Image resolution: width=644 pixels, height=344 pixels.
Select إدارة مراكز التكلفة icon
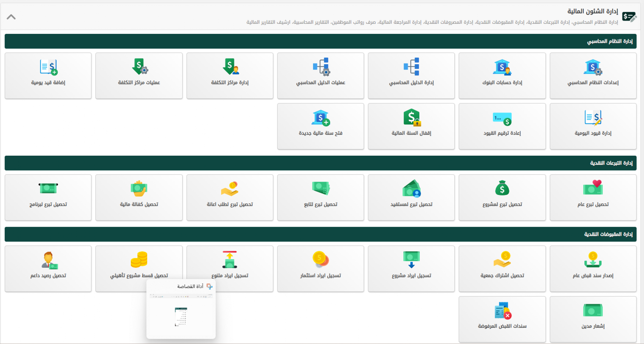click(x=230, y=67)
